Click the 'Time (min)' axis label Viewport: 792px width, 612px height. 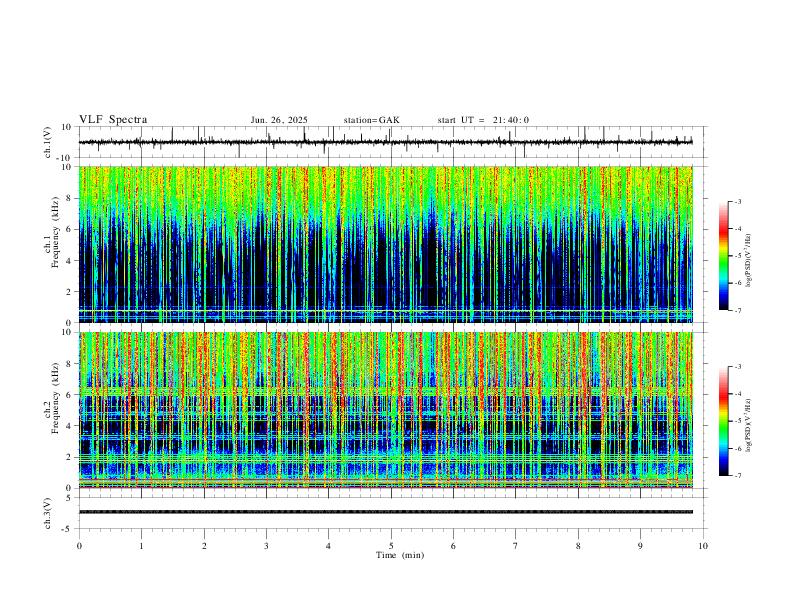(400, 555)
